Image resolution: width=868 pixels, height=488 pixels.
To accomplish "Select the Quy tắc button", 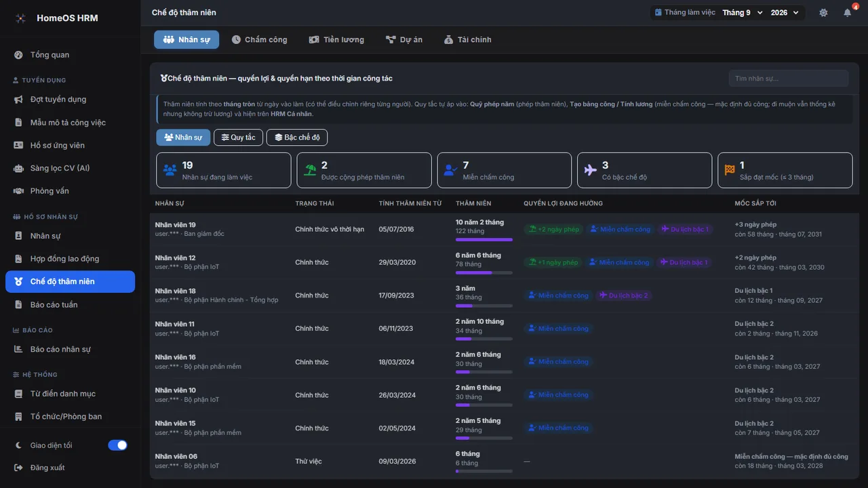I will (x=239, y=138).
